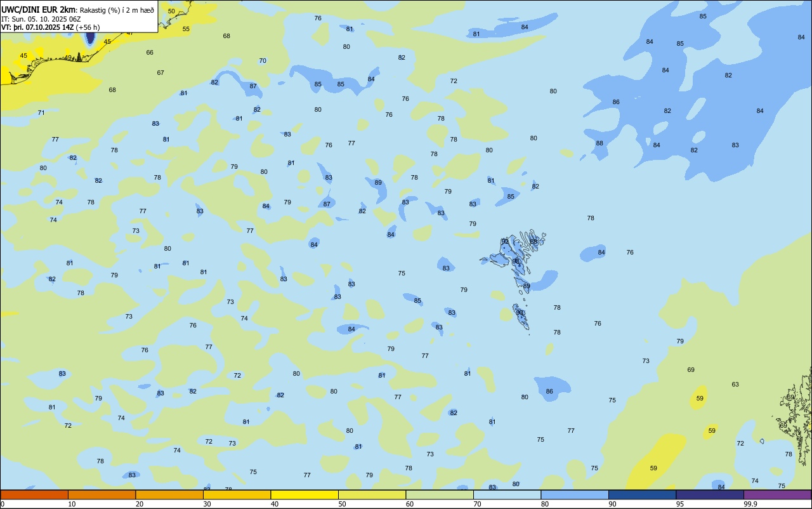Click the purple legend swatch above 99.9%
Viewport: 812px width, 509px height.
point(777,494)
